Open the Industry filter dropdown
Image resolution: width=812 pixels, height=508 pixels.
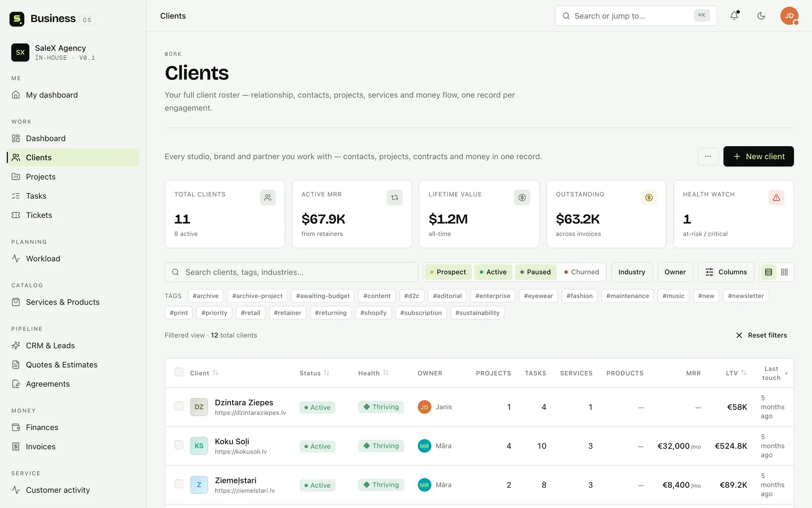632,272
